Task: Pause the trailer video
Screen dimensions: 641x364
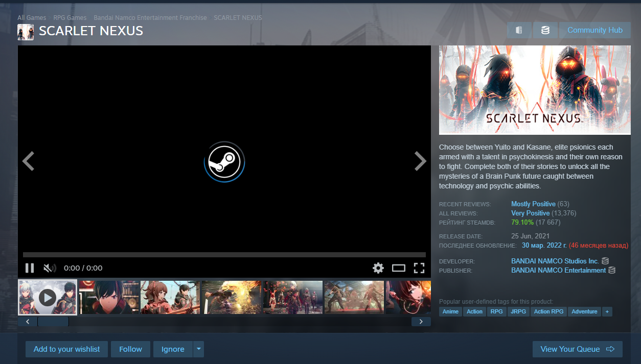Action: click(30, 268)
